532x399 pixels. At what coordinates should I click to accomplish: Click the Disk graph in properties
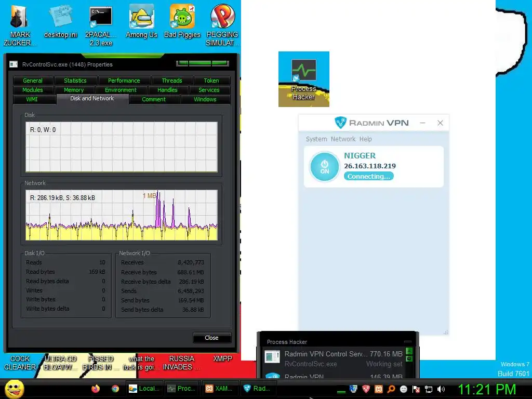(122, 147)
